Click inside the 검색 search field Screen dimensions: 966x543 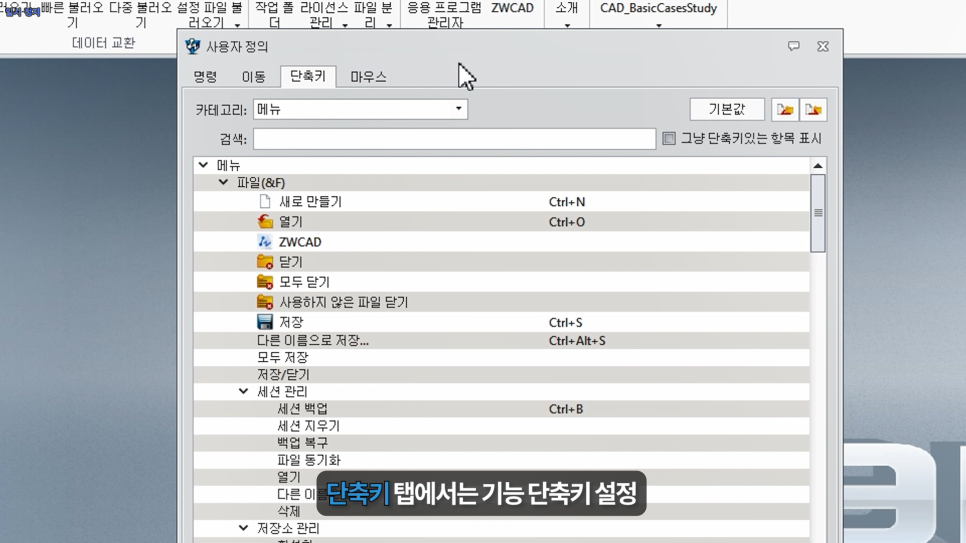454,139
